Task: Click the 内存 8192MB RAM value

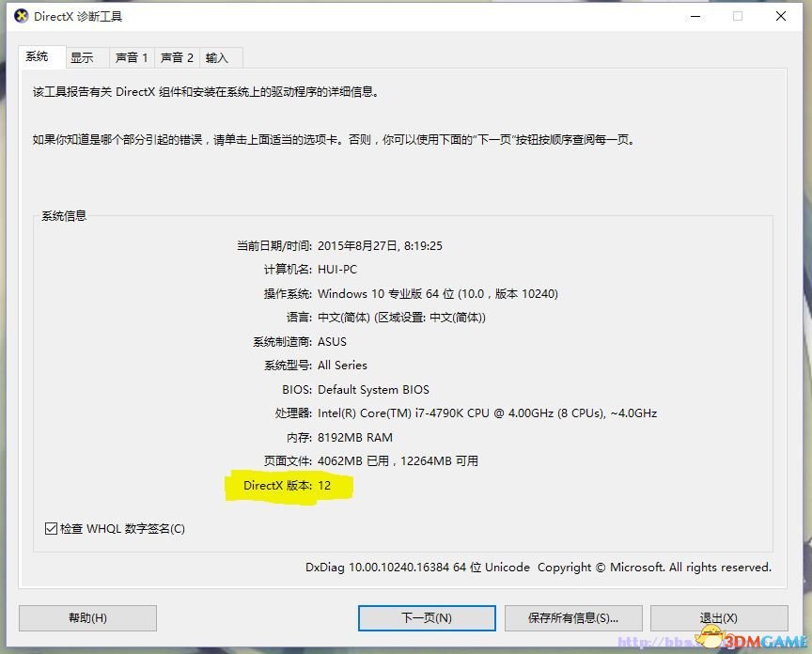Action: [x=355, y=438]
